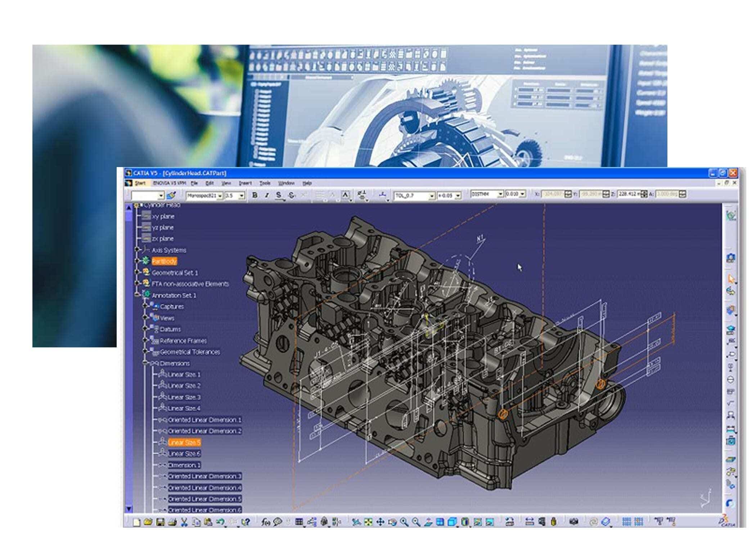The height and width of the screenshot is (540, 756).
Task: Open the +0.05 tolerance value dropdown
Action: 458,195
